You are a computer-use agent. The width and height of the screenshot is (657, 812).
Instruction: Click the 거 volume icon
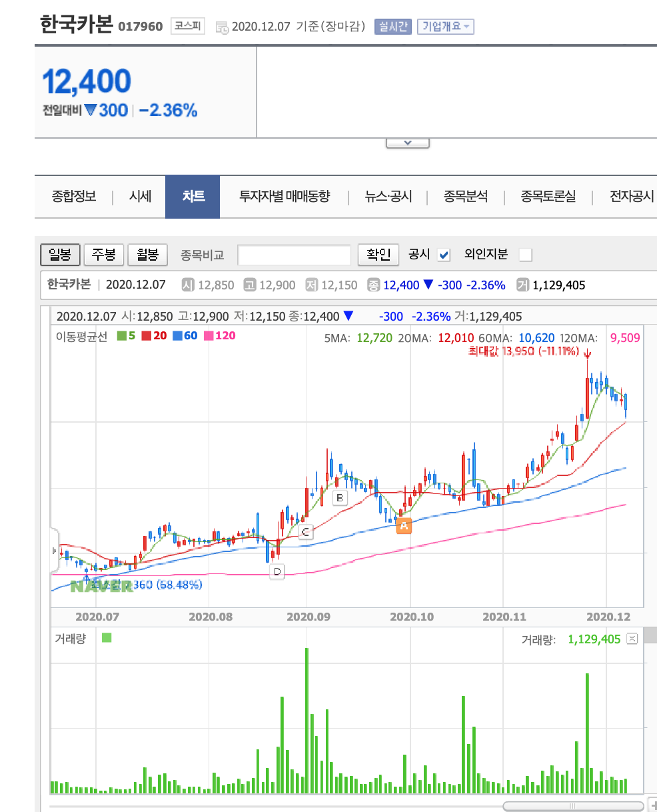click(x=522, y=285)
